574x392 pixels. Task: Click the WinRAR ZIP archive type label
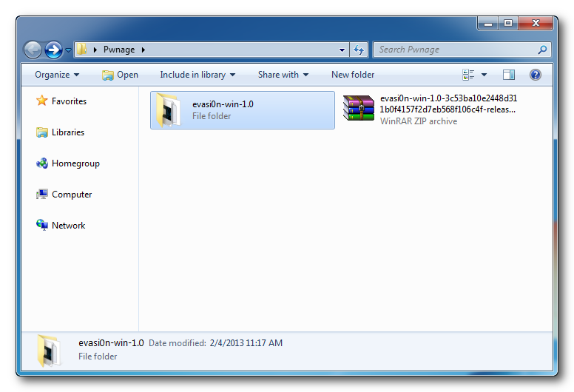tap(419, 121)
